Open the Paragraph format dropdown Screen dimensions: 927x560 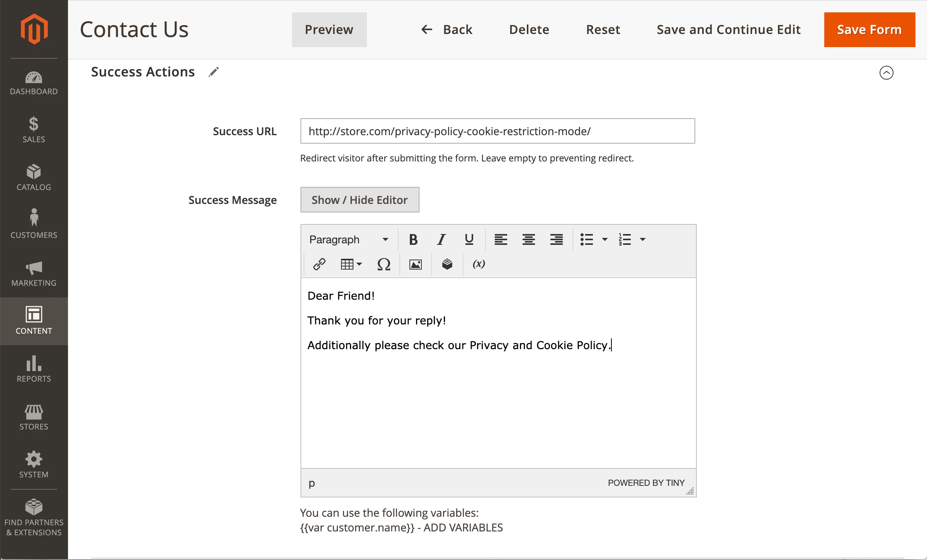pos(348,239)
